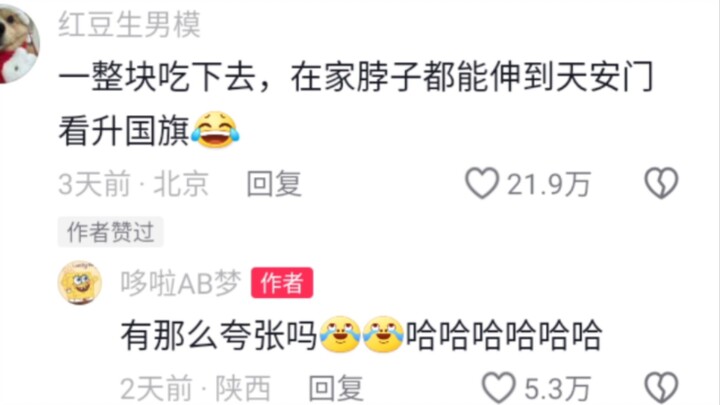Viewport: 720px width, 405px height.
Task: Open the 哆啦AB梦 username profile
Action: [180, 283]
